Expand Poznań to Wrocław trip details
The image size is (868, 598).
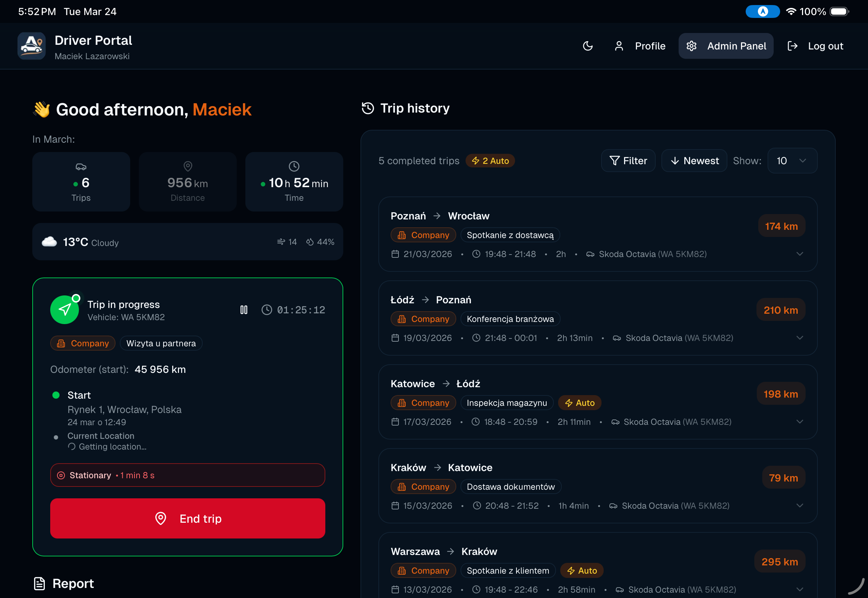tap(800, 254)
